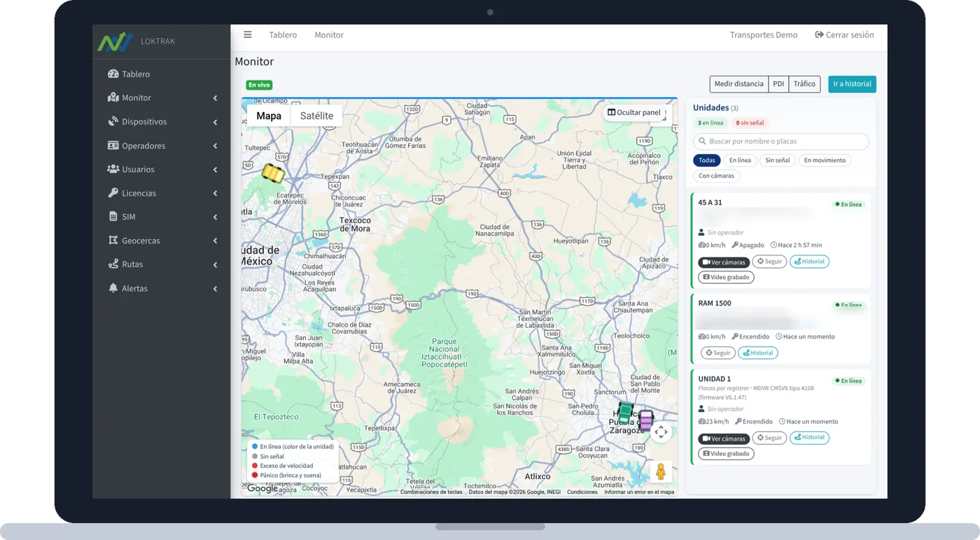This screenshot has width=980, height=540.
Task: Select the Monitor top navigation item
Action: 329,35
